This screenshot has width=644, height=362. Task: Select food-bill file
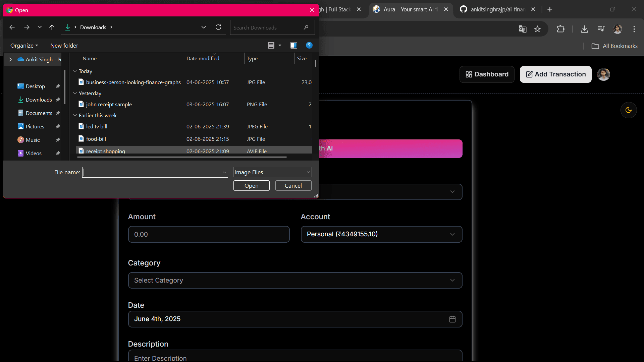point(195,139)
